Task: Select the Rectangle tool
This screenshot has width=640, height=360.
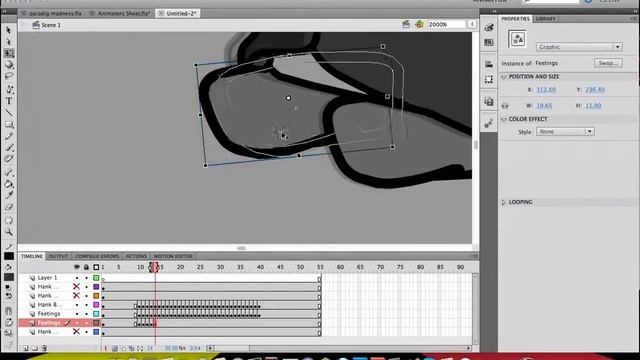Action: coord(9,124)
